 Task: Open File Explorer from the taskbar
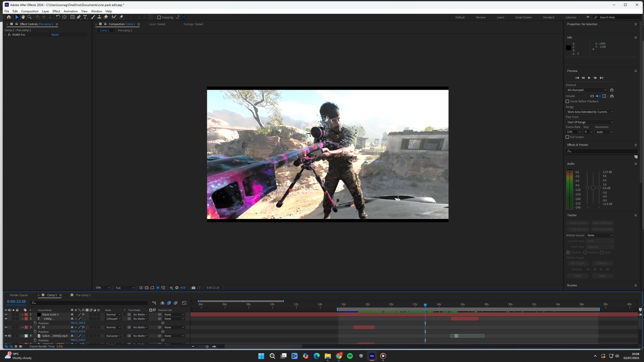[328, 356]
